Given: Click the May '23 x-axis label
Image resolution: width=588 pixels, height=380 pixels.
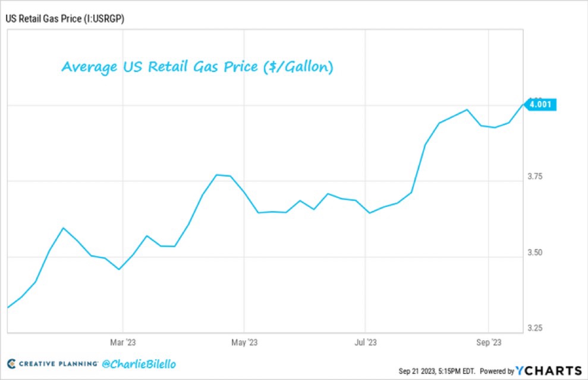Looking at the screenshot, I should 244,343.
